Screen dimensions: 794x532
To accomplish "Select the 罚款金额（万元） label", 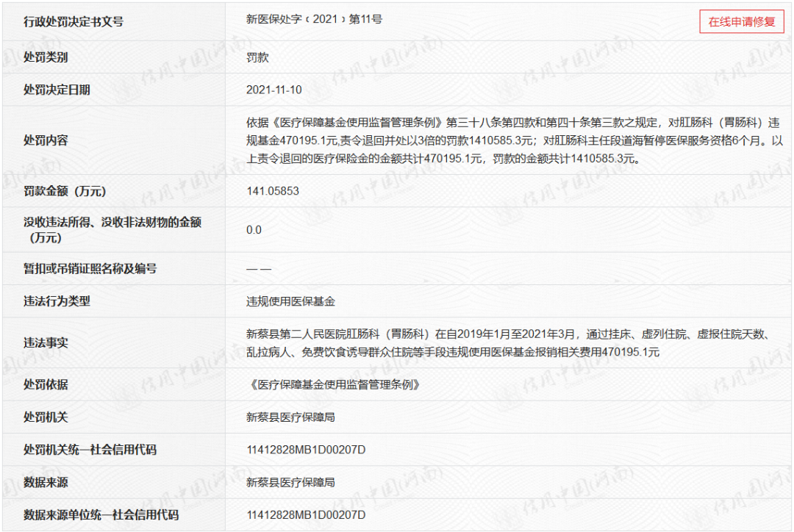I will click(x=65, y=191).
